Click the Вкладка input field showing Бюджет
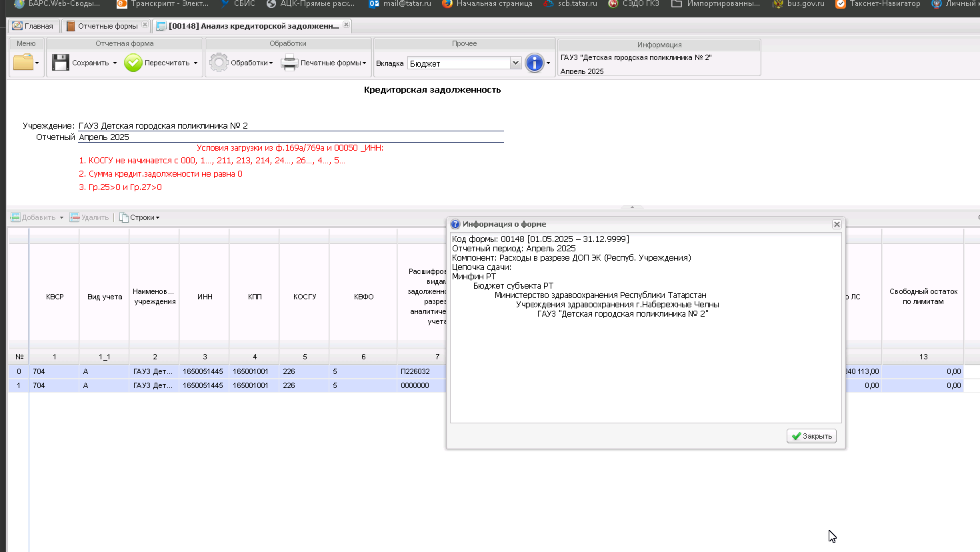 click(x=459, y=63)
